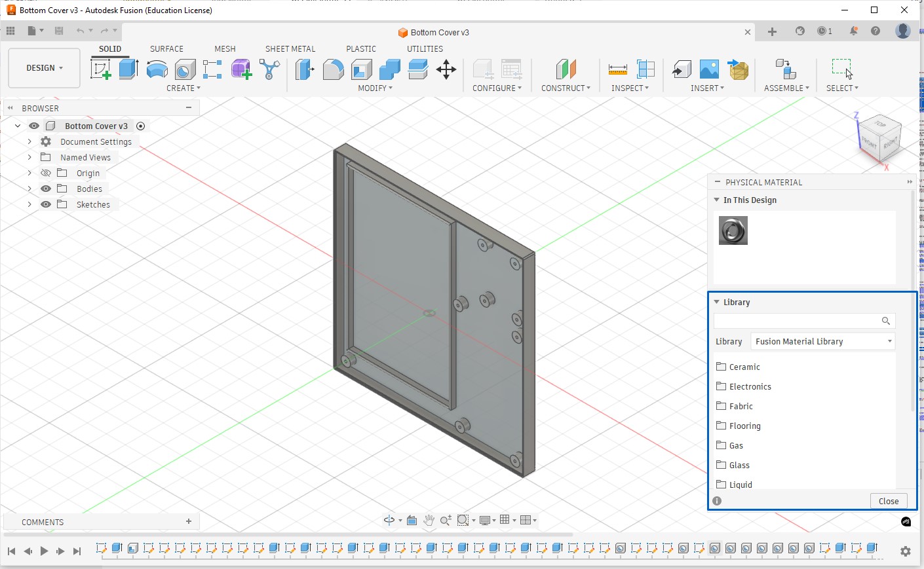The width and height of the screenshot is (924, 569).
Task: Open the Ceramic material folder
Action: (x=744, y=367)
